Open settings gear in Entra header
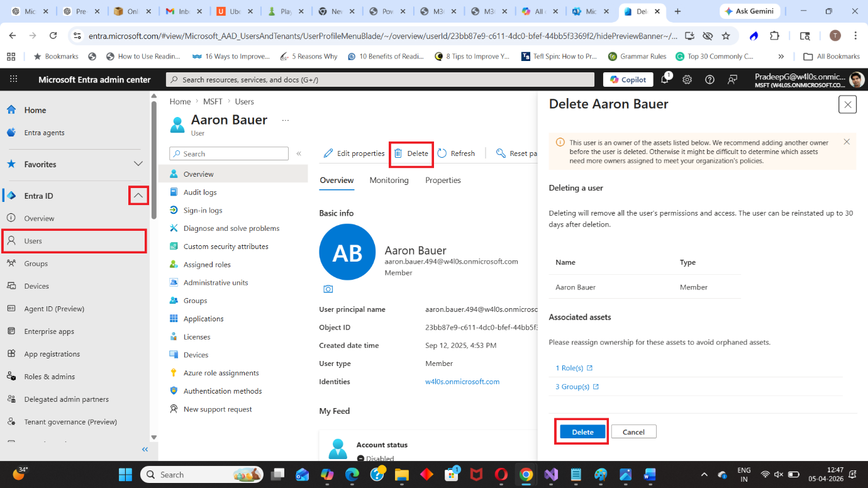The height and width of the screenshot is (488, 868). (687, 79)
